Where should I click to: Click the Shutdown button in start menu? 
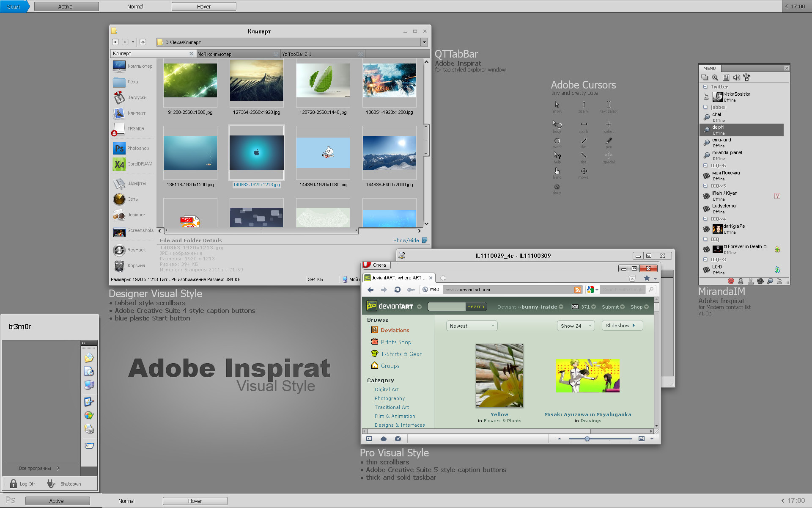tap(64, 483)
